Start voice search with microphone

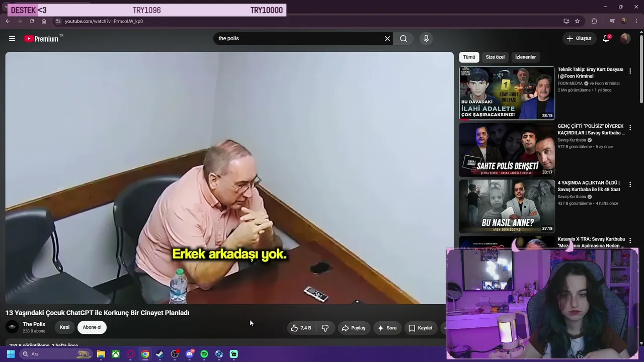tap(426, 39)
